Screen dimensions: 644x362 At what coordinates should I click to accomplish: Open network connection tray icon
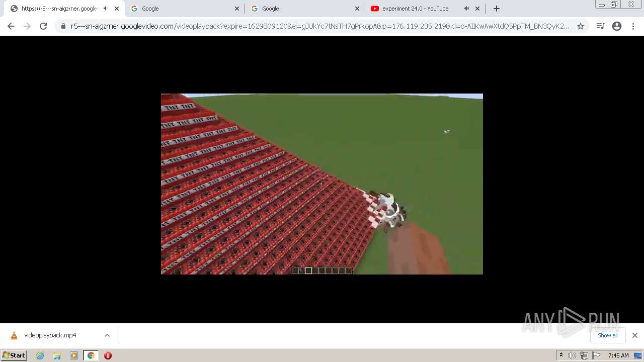(584, 355)
